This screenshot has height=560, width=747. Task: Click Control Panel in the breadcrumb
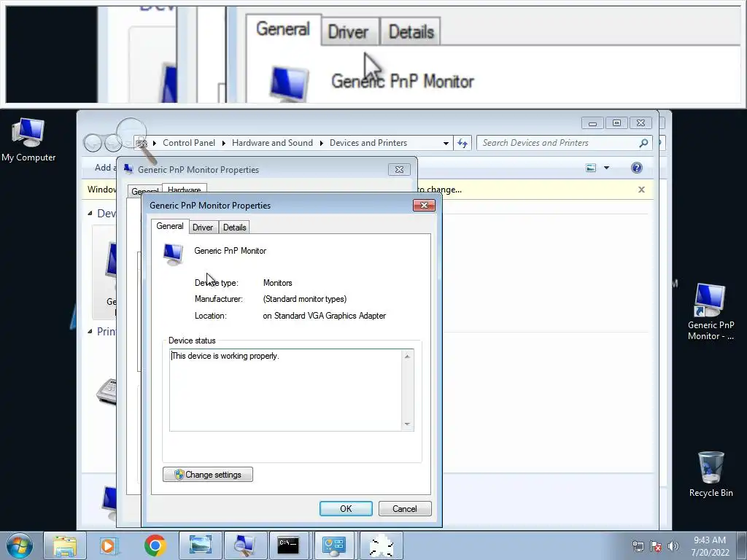(189, 143)
